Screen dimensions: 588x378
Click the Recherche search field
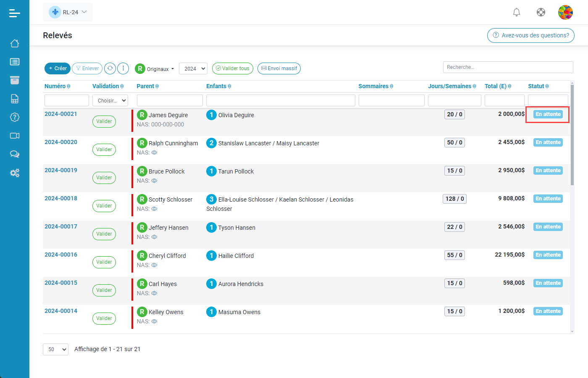(x=508, y=67)
